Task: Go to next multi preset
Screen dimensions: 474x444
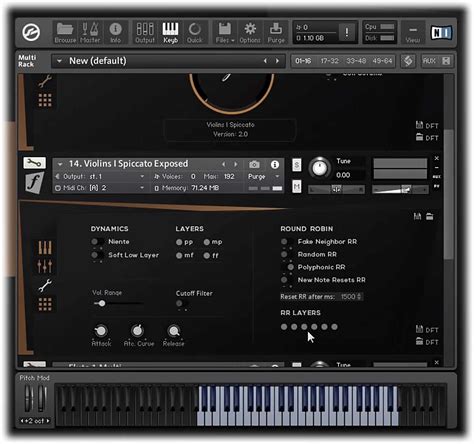Action: click(277, 61)
